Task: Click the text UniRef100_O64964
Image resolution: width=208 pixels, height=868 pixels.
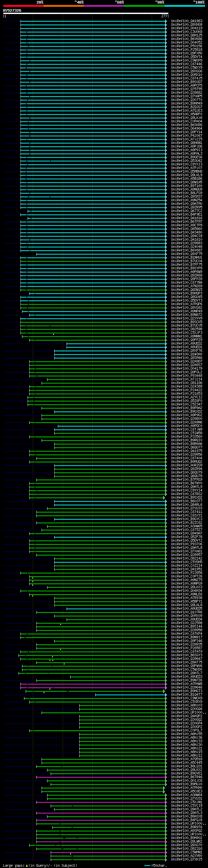Action: click(x=187, y=129)
